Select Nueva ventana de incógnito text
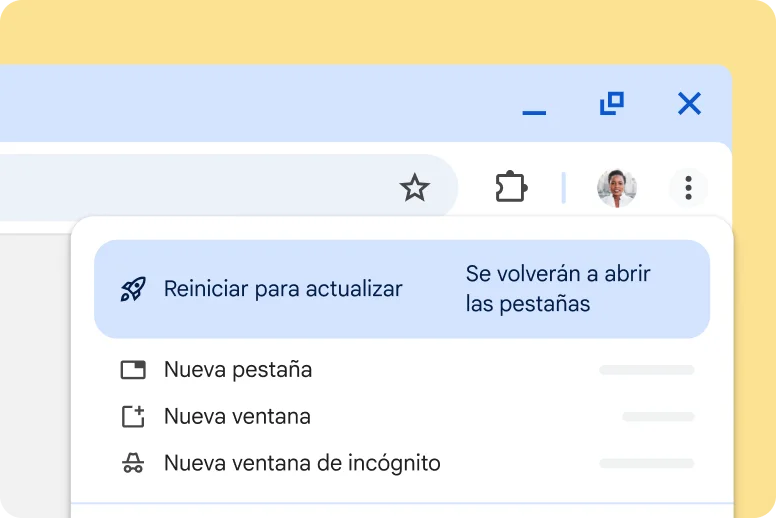 pyautogui.click(x=302, y=464)
